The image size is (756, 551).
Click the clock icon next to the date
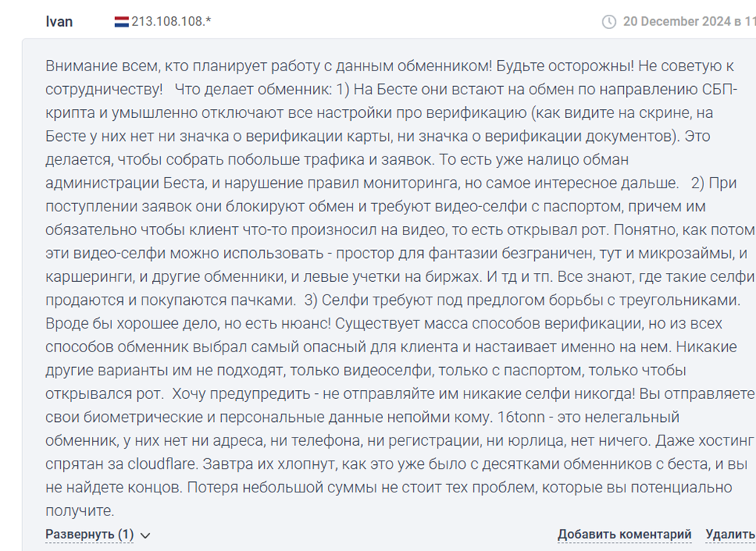(609, 22)
